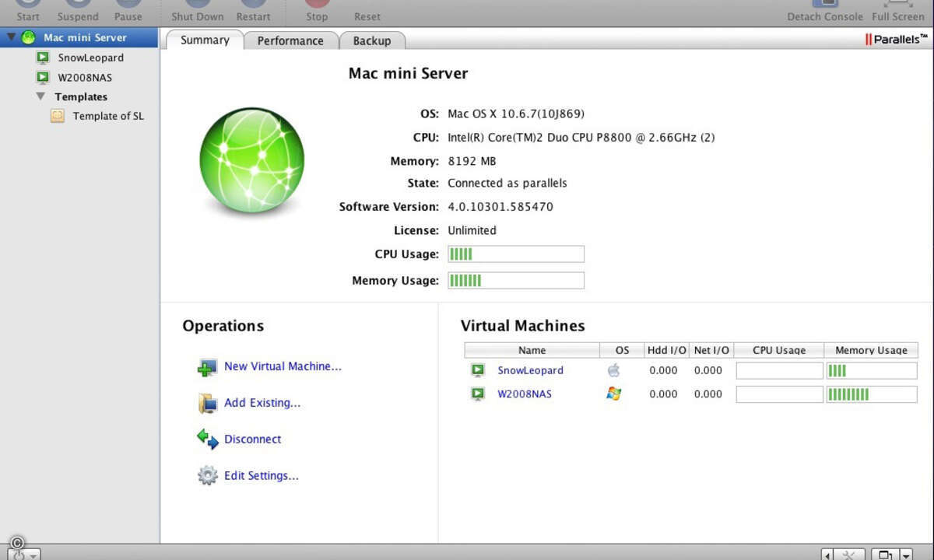The width and height of the screenshot is (934, 560).
Task: Click the wrench tools icon in bottom status bar
Action: (x=848, y=555)
